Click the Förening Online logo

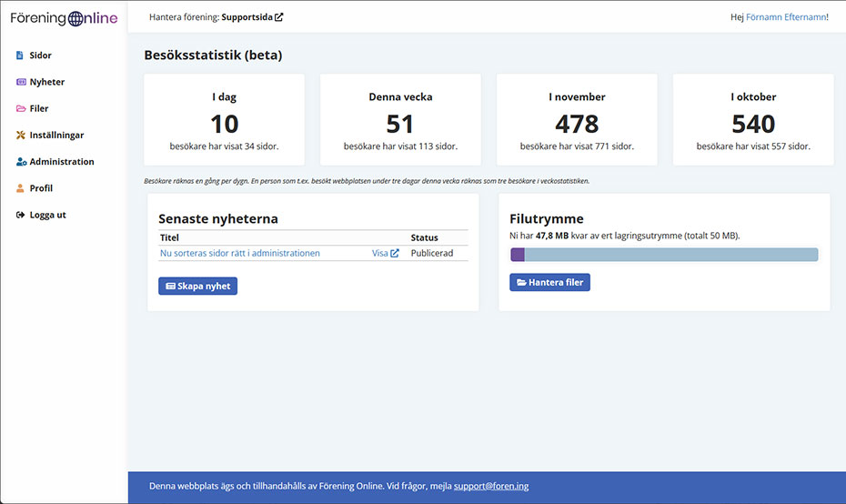tap(64, 18)
